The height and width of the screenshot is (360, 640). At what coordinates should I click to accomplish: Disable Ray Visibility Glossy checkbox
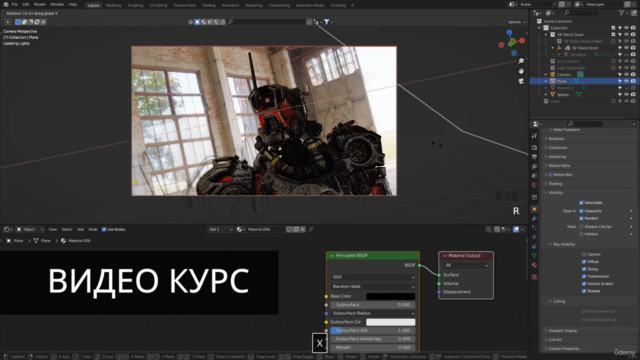tap(584, 269)
